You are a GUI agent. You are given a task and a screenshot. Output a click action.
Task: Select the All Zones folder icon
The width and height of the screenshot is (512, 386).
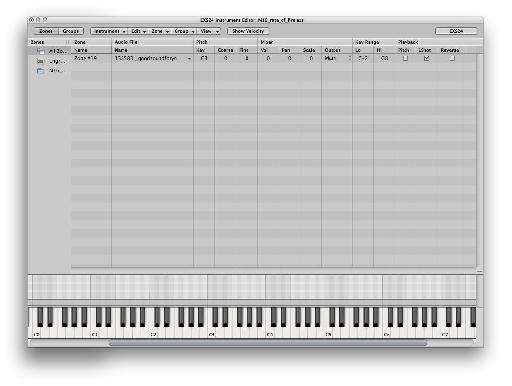point(41,51)
